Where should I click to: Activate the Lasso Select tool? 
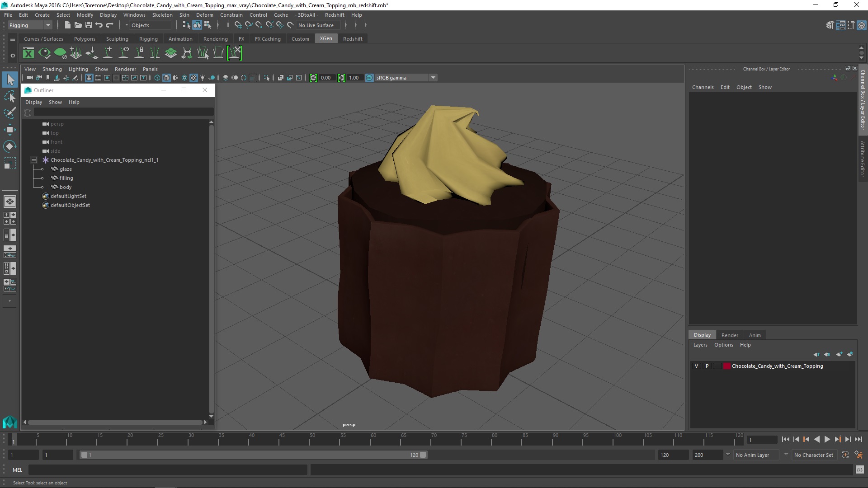point(10,96)
